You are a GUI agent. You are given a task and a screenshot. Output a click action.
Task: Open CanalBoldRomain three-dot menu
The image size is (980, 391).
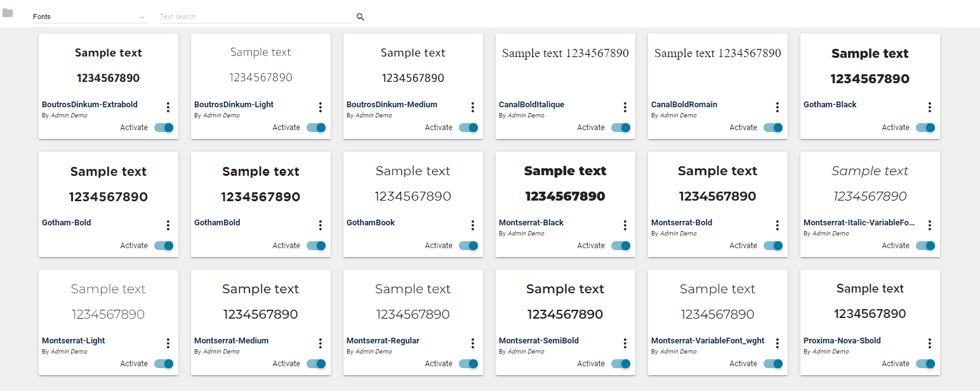pos(778,107)
